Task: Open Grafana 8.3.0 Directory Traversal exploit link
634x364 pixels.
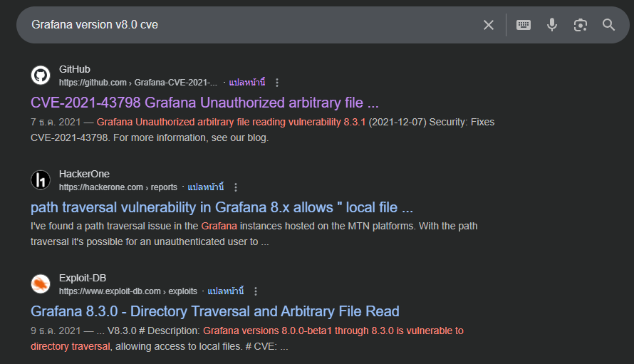Action: (215, 311)
